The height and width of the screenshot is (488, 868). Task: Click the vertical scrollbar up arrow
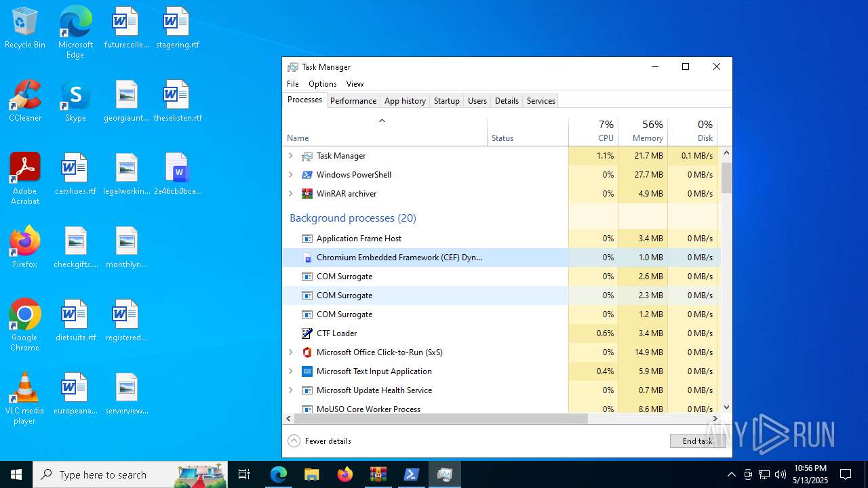point(726,152)
